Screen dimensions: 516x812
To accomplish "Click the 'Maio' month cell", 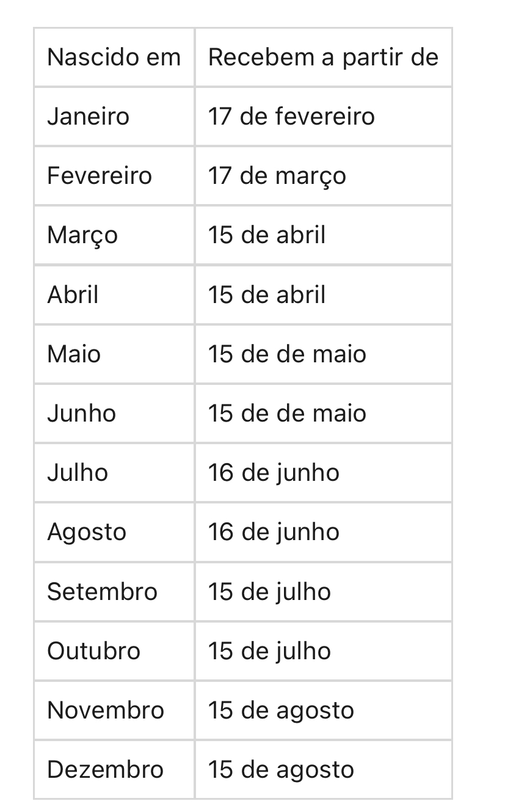I will pyautogui.click(x=114, y=354).
